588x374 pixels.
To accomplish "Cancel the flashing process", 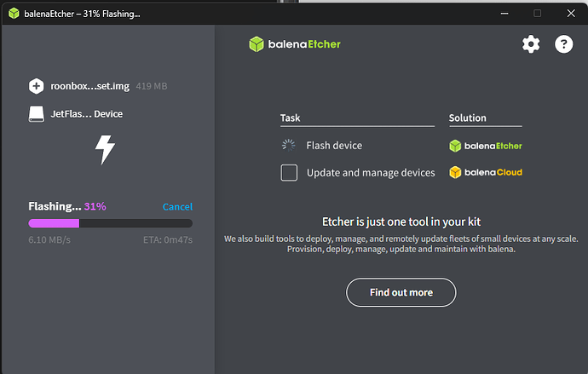I will coord(177,207).
